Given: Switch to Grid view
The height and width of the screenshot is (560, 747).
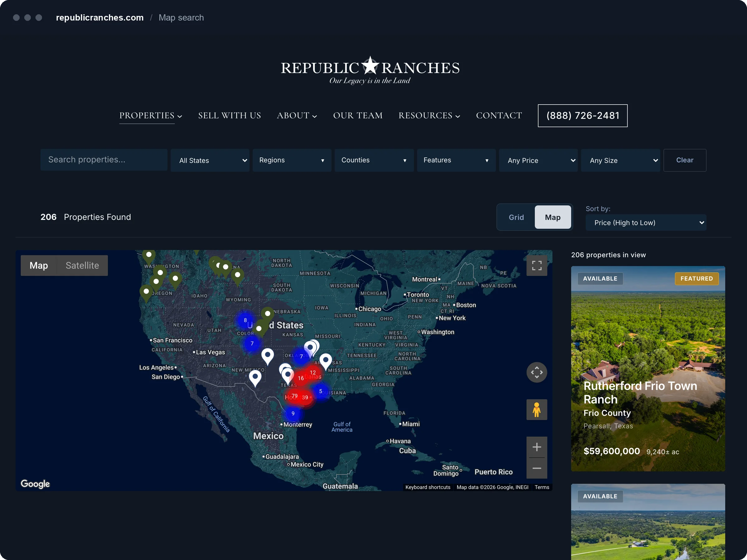Looking at the screenshot, I should [x=516, y=217].
